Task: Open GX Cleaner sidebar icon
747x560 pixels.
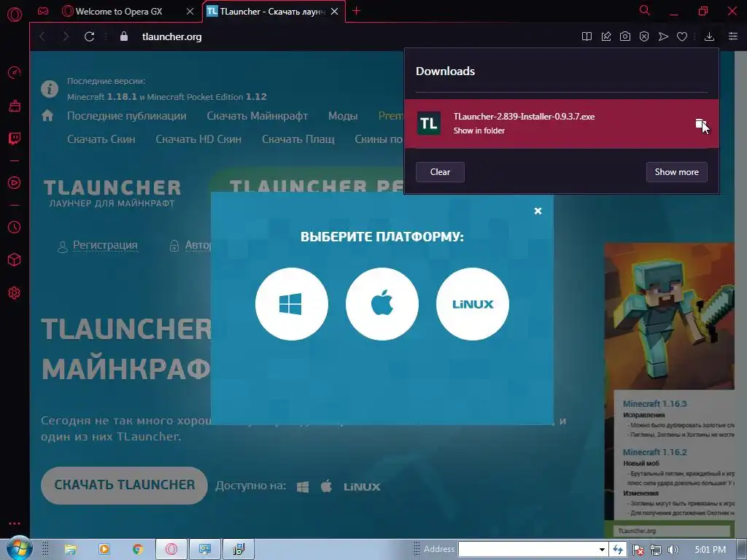Action: tap(15, 106)
